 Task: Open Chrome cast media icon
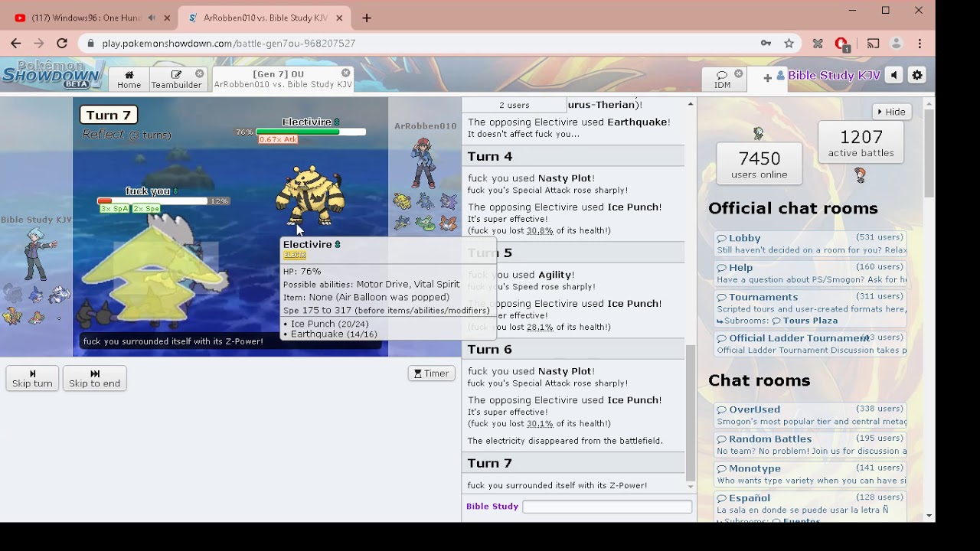pos(873,44)
